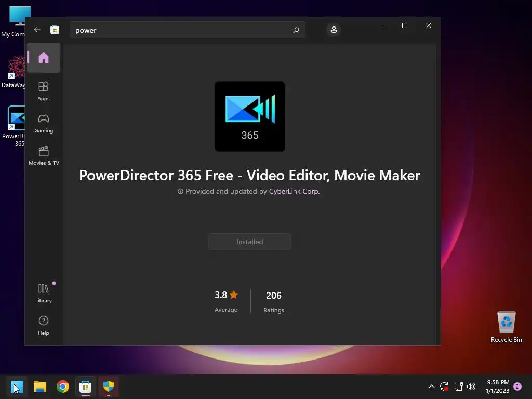Open the notification badge showing 2

tap(517, 387)
